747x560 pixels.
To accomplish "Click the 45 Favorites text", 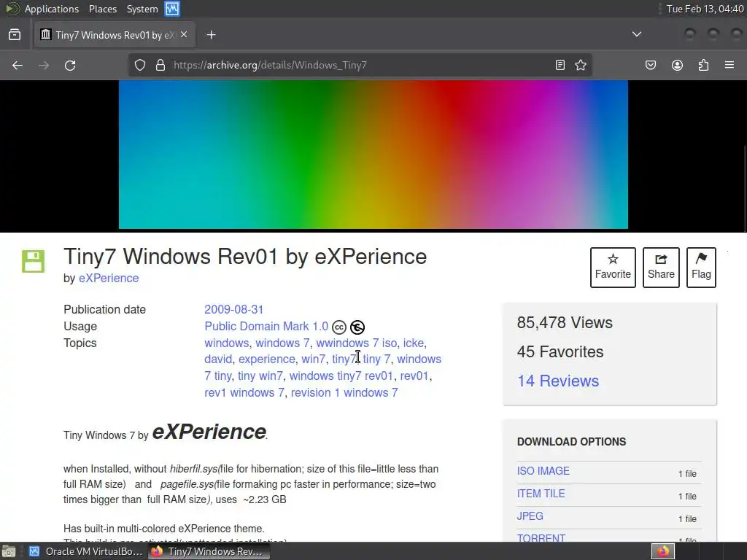I will [560, 351].
